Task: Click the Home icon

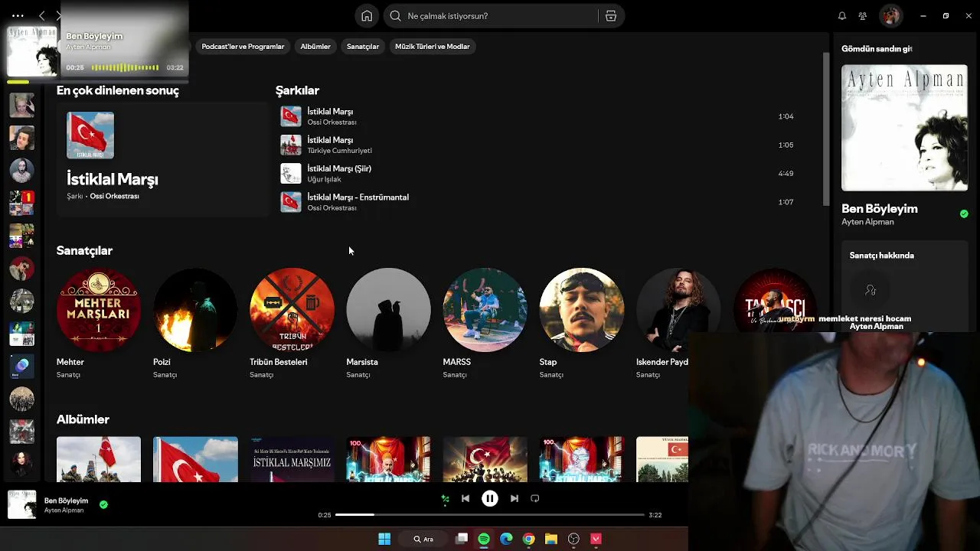Action: click(x=367, y=16)
